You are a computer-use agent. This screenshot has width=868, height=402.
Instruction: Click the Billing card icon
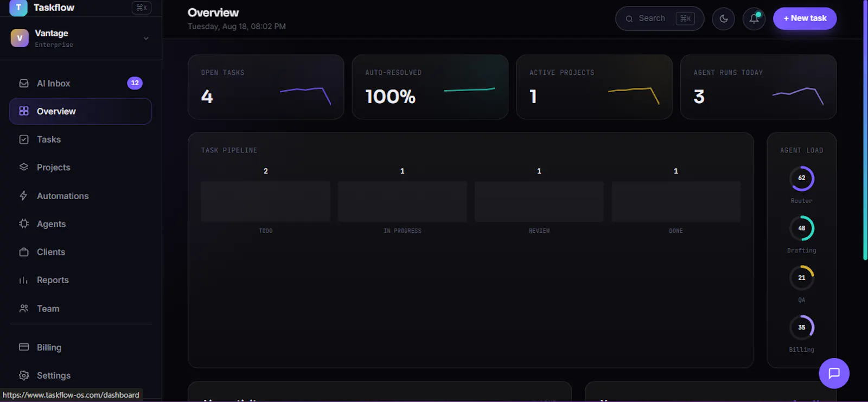click(24, 347)
